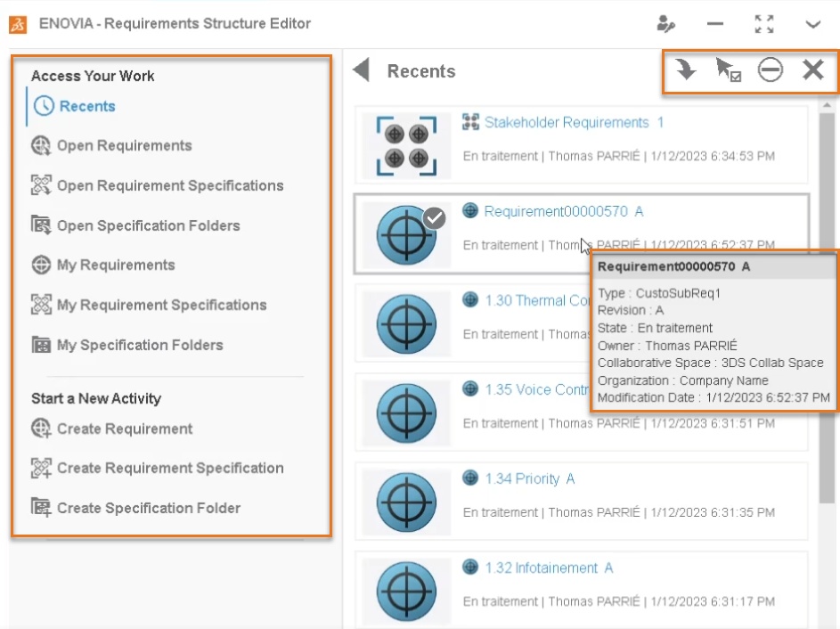
Task: Click the circled minus icon in the toolbar
Action: (771, 70)
